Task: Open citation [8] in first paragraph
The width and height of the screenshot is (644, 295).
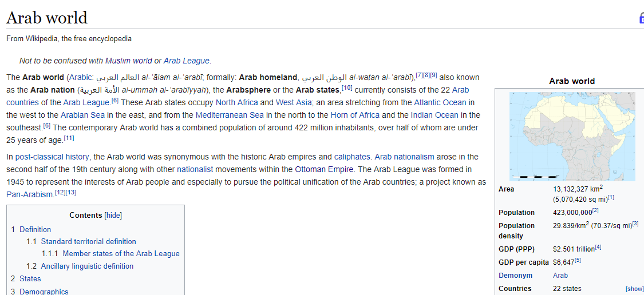Action: click(426, 75)
